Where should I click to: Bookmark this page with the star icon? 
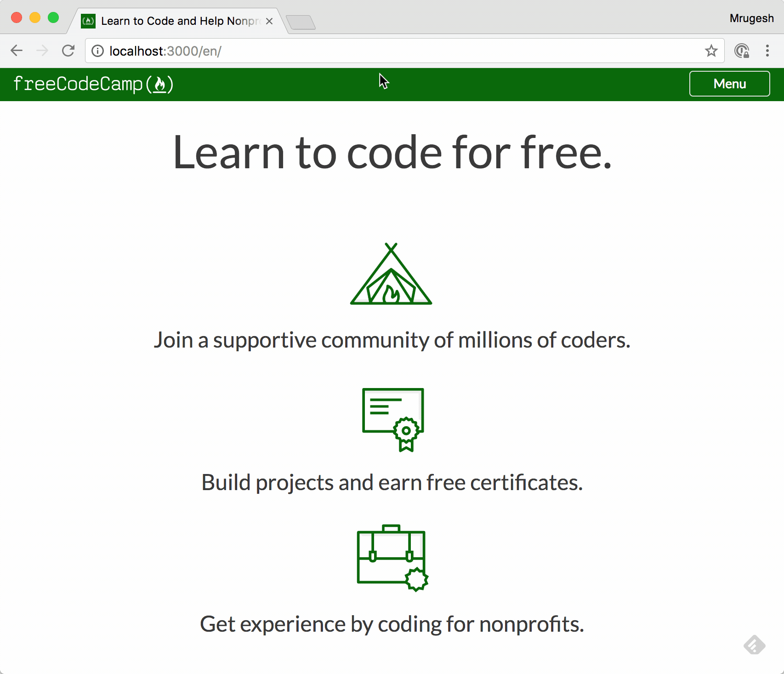tap(711, 51)
